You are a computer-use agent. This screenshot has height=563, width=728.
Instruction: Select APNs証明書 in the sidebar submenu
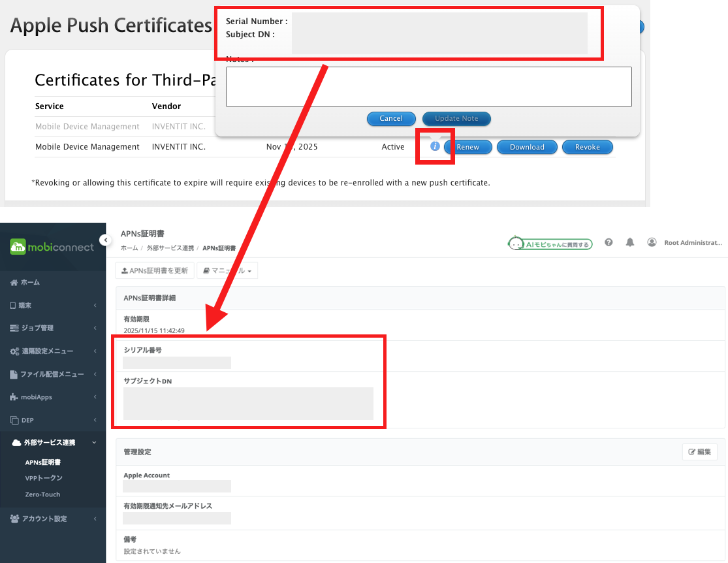[x=42, y=462]
